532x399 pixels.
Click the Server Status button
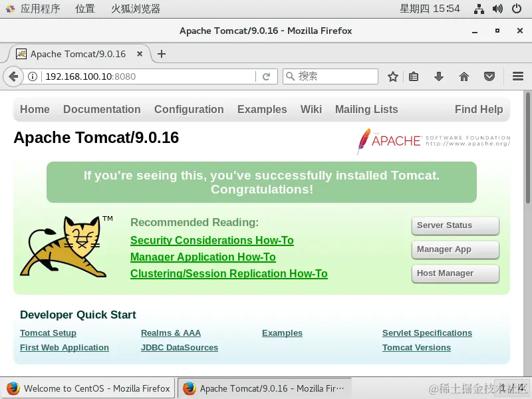pos(456,225)
